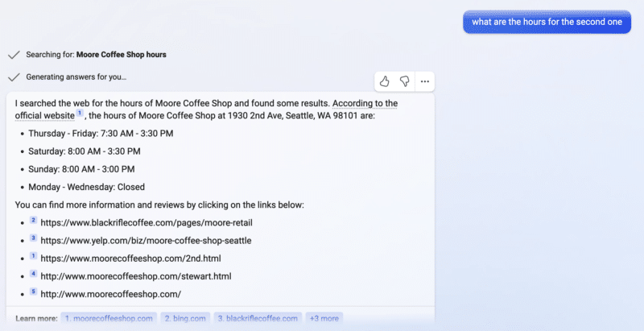Open the moorecoffeeshop.com/2nd.html link
The width and height of the screenshot is (644, 331).
coord(130,259)
